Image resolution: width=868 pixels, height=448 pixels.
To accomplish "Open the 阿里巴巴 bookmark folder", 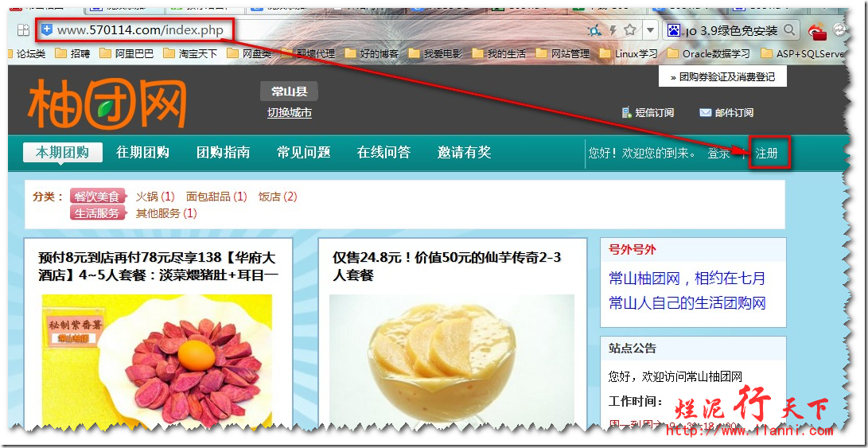I will pyautogui.click(x=127, y=54).
